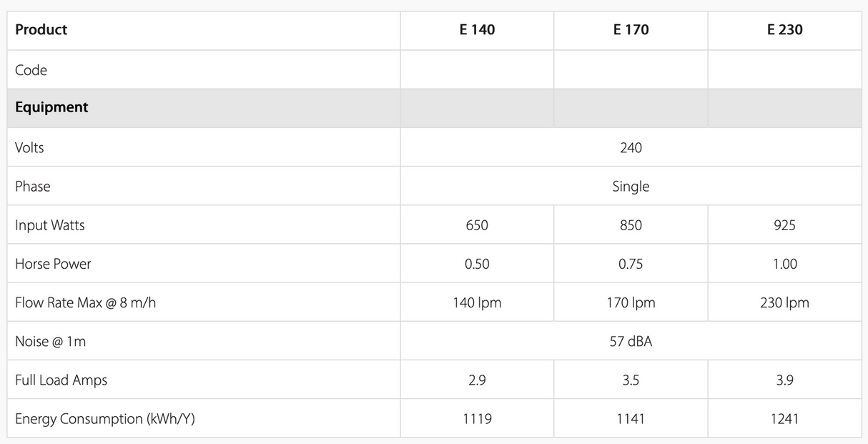Click the 3.5 full load amps value
Image resolution: width=868 pixels, height=444 pixels.
point(631,380)
